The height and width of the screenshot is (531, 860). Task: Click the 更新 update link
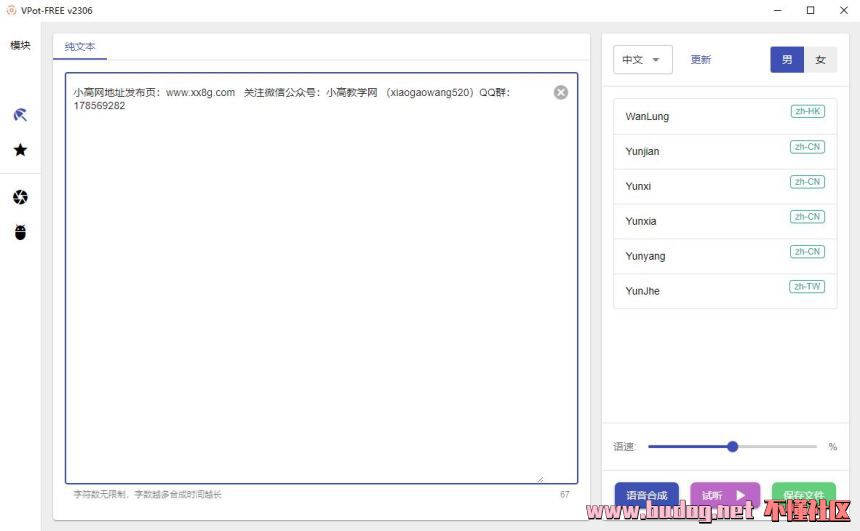click(x=701, y=60)
